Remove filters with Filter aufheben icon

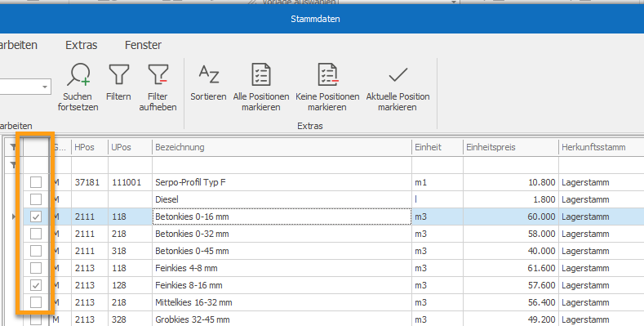click(158, 74)
